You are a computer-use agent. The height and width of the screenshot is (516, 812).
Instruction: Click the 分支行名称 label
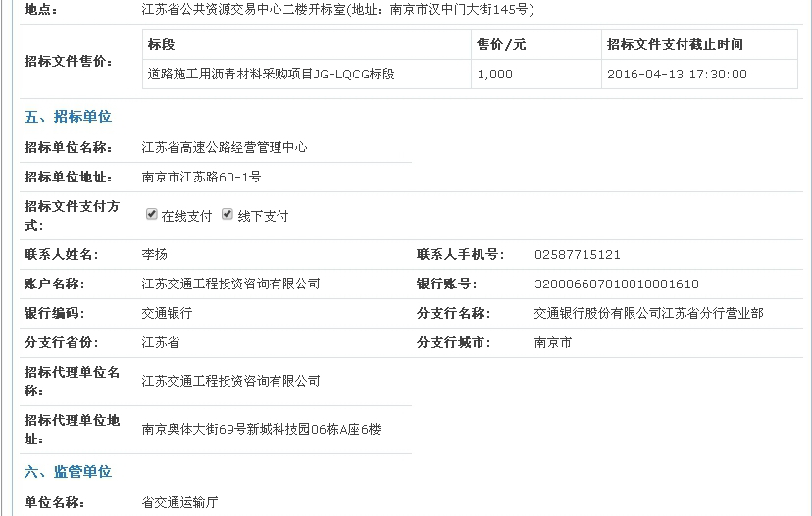454,314
